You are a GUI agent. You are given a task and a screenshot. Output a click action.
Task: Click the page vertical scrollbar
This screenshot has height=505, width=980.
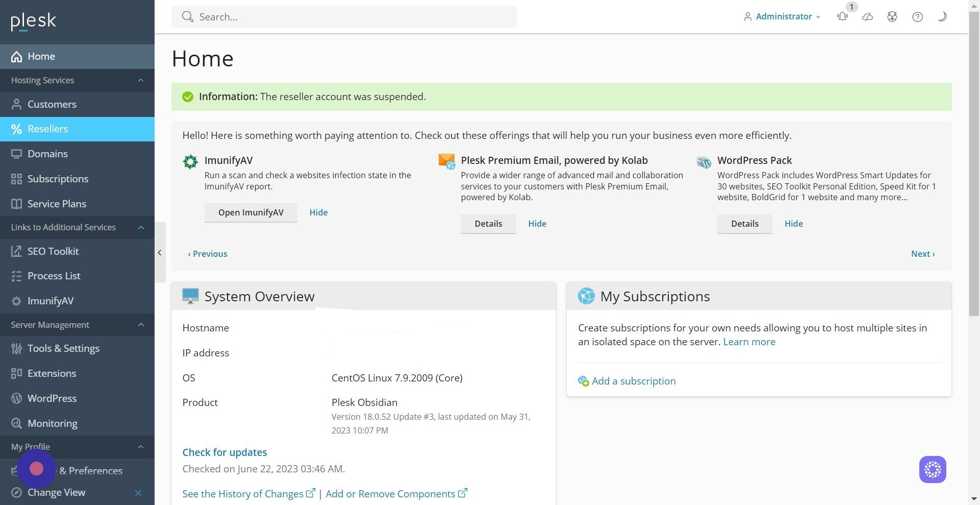(x=974, y=163)
